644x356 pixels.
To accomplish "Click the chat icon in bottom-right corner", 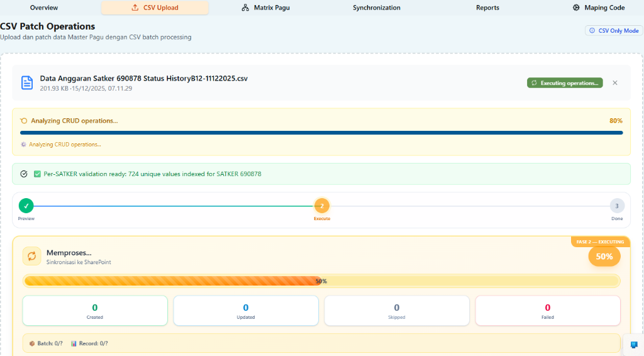I will coord(633,345).
